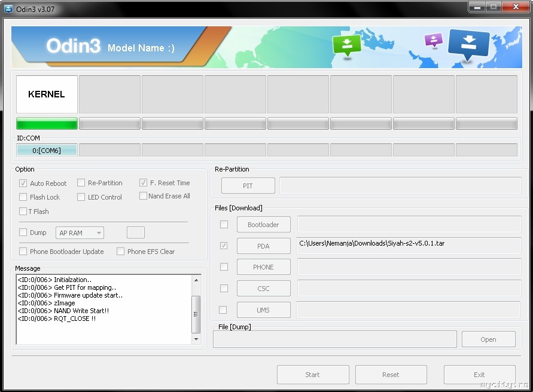The width and height of the screenshot is (533, 392).
Task: Click the PIT file path field
Action: [400, 185]
